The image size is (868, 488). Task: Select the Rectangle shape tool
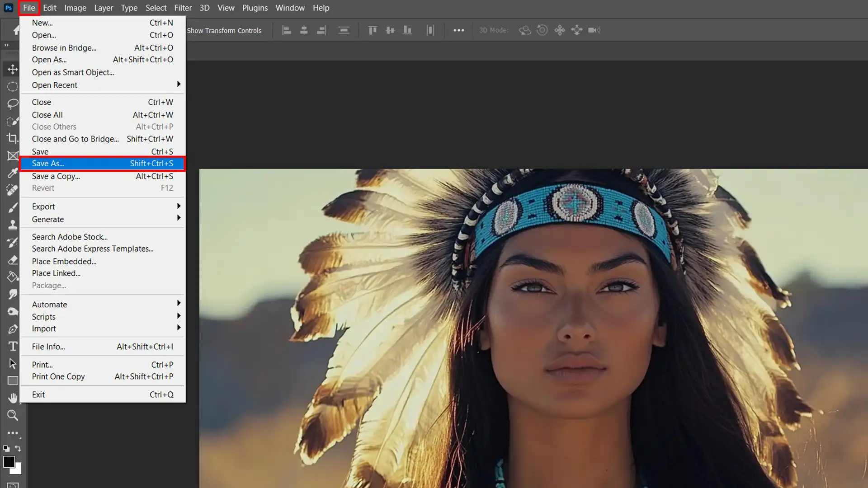[x=13, y=380]
